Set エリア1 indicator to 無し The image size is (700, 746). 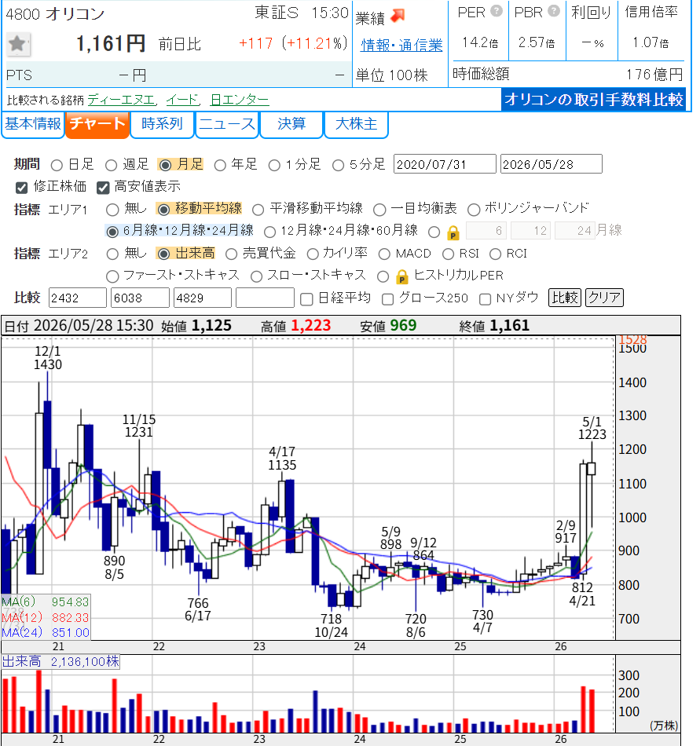[x=112, y=210]
